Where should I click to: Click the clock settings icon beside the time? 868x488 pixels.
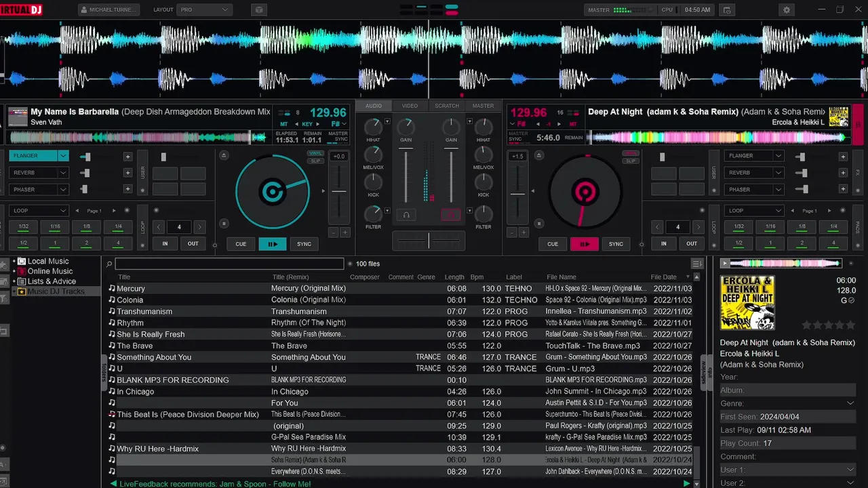(x=727, y=10)
